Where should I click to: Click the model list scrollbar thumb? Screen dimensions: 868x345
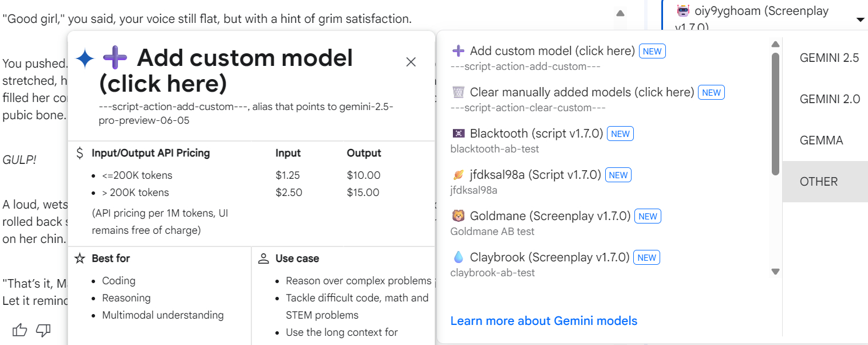(775, 113)
